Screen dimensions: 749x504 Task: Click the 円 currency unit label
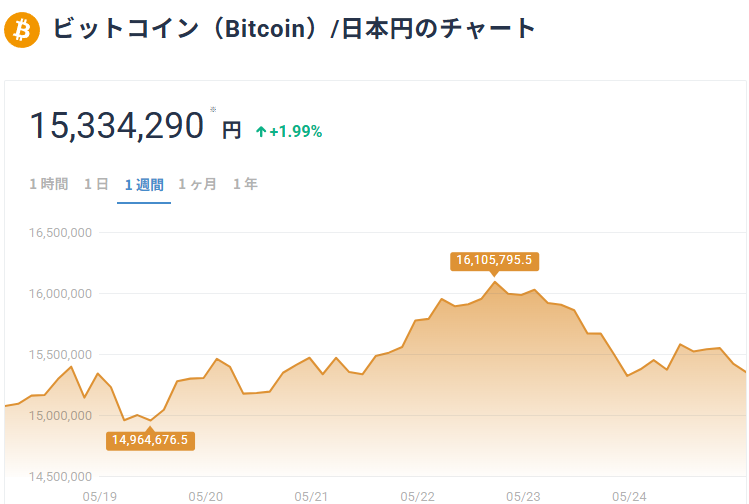tap(231, 130)
